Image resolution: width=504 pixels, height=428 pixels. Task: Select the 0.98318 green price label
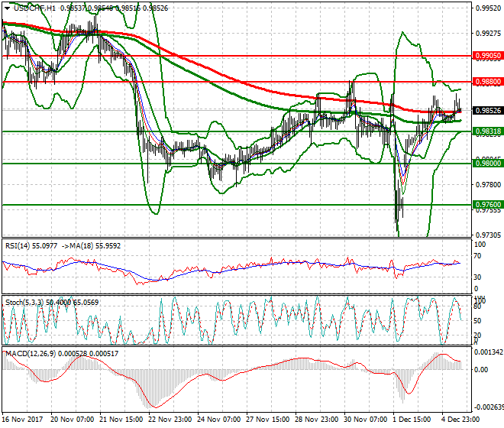486,131
